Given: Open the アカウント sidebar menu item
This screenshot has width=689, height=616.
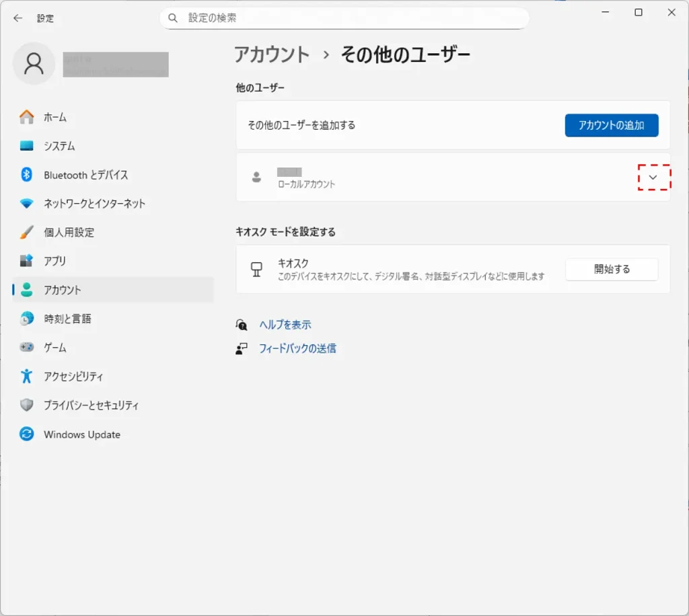Looking at the screenshot, I should pyautogui.click(x=62, y=290).
